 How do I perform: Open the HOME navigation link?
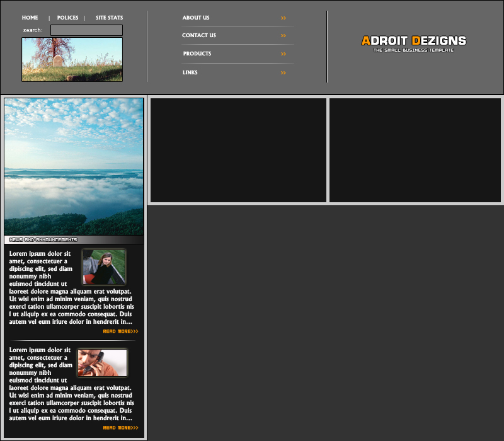pyautogui.click(x=30, y=18)
